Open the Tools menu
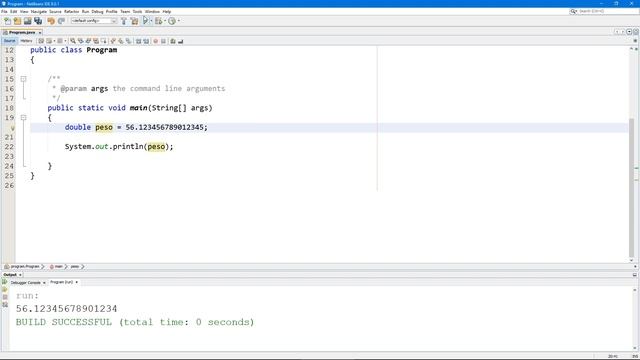This screenshot has width=640, height=360. click(137, 11)
